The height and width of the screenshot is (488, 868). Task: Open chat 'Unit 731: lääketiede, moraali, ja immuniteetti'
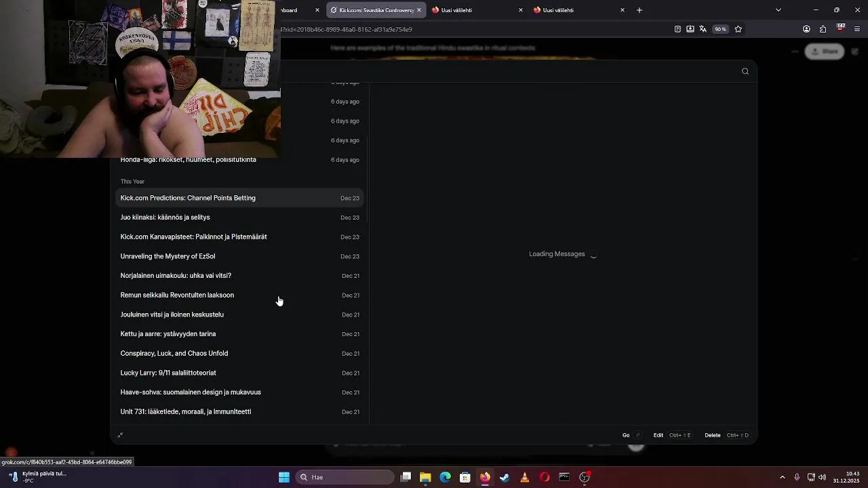(240, 412)
